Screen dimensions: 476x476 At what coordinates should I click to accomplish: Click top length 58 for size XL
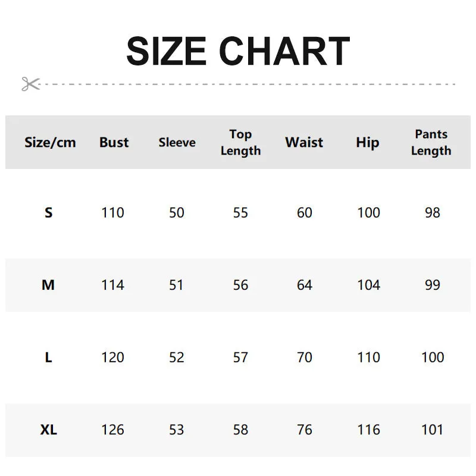pyautogui.click(x=240, y=430)
